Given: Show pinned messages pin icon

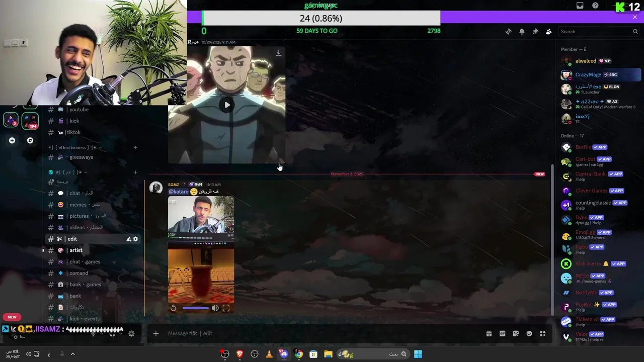Looking at the screenshot, I should click(x=535, y=31).
